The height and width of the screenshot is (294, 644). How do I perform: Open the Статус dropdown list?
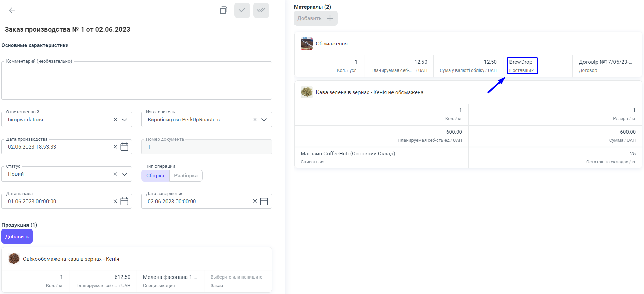(125, 174)
